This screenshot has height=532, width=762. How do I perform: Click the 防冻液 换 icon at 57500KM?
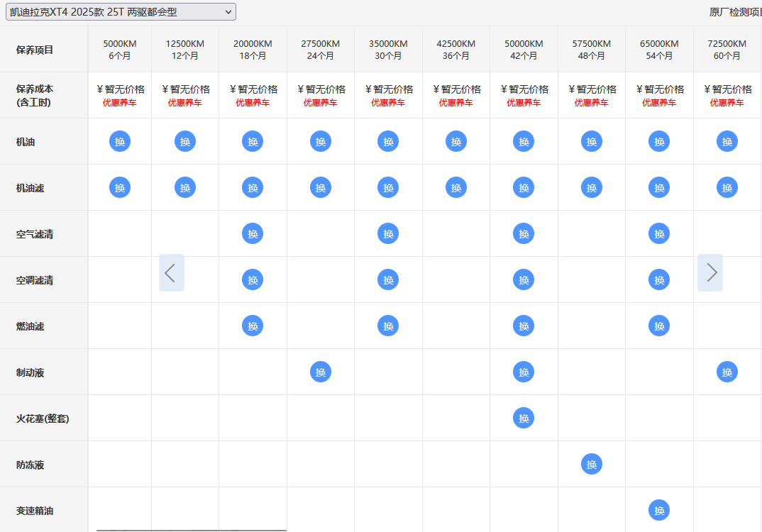592,464
